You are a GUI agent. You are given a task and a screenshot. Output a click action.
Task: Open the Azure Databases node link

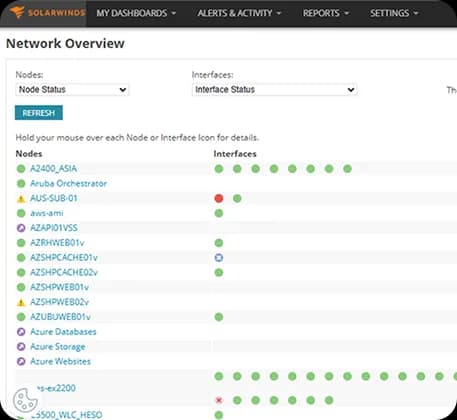63,332
